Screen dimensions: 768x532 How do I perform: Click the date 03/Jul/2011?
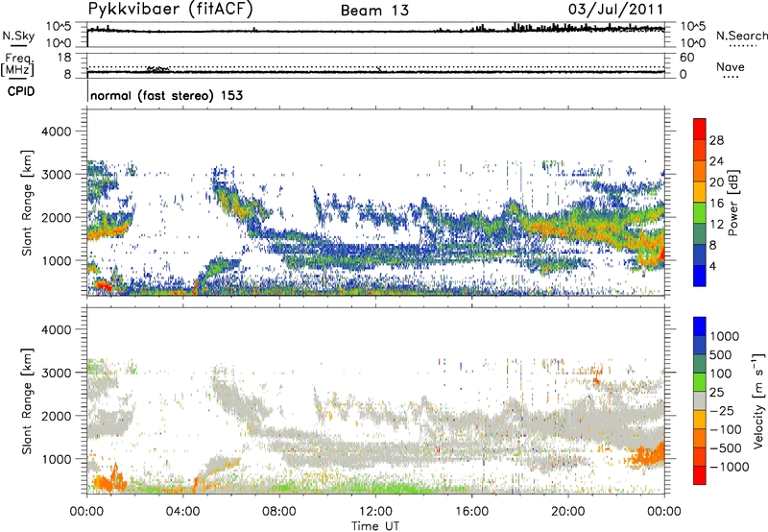(x=615, y=10)
